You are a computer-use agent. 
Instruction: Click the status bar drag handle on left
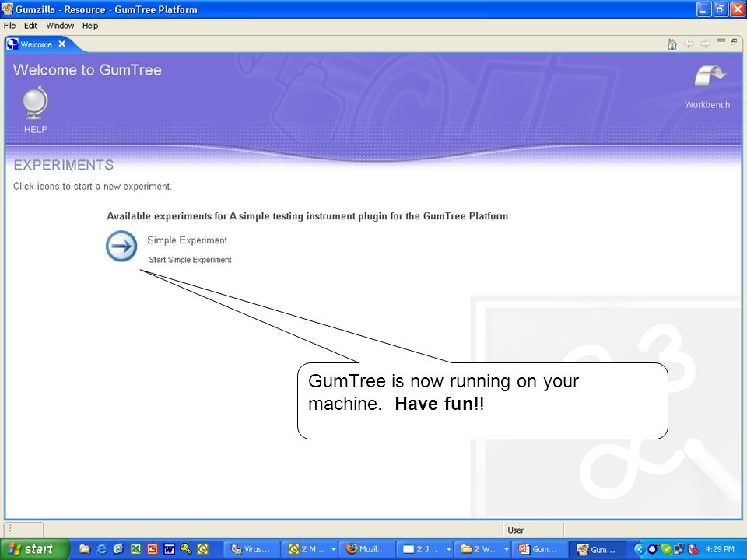tap(10, 530)
